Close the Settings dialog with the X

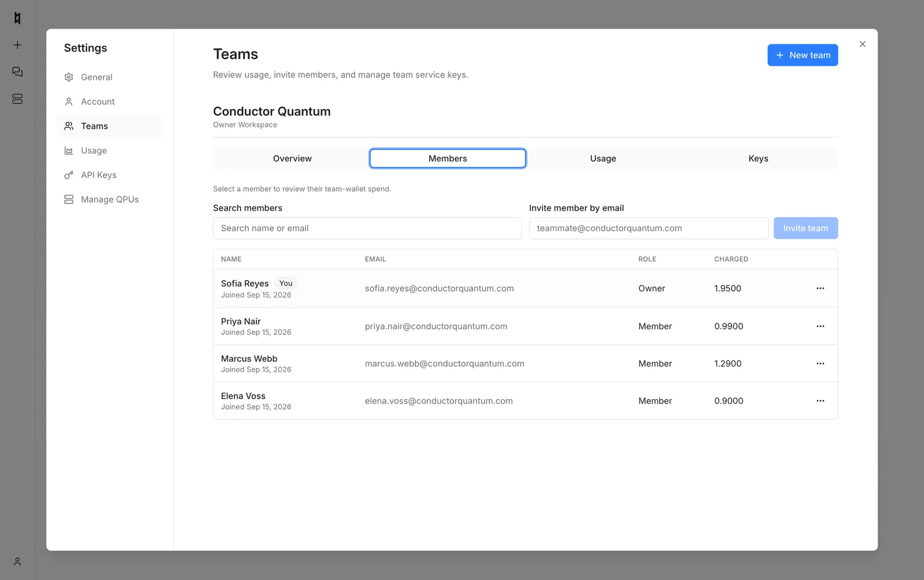862,44
